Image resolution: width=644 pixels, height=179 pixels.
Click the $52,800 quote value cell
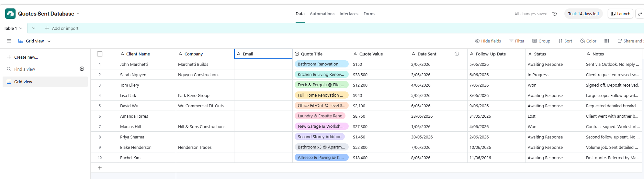(x=380, y=147)
